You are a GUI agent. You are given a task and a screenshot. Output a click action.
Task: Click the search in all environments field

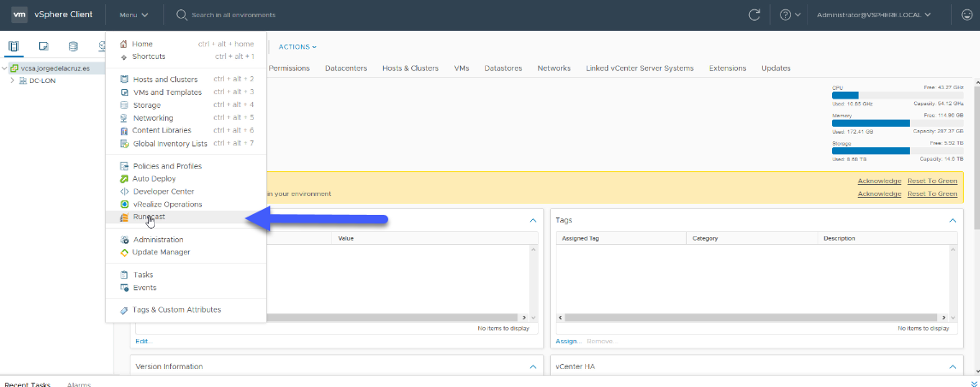(233, 15)
